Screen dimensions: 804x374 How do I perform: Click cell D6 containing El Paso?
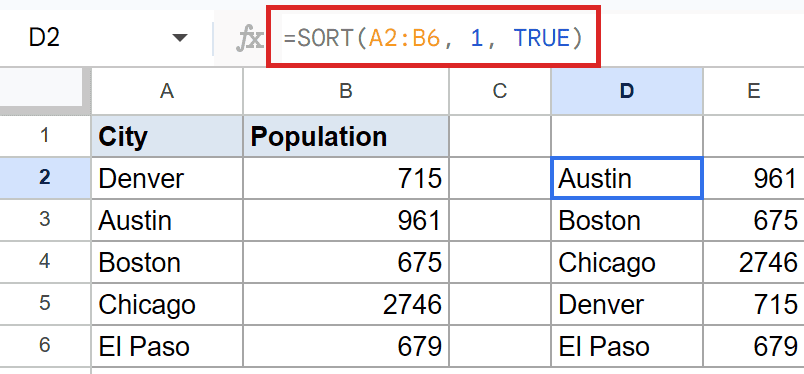627,346
